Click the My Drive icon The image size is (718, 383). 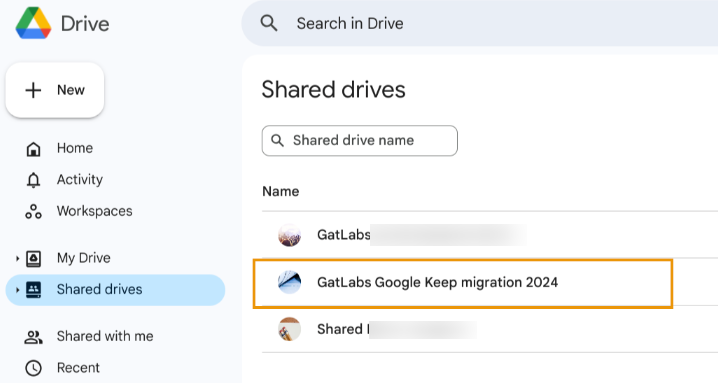tap(33, 258)
